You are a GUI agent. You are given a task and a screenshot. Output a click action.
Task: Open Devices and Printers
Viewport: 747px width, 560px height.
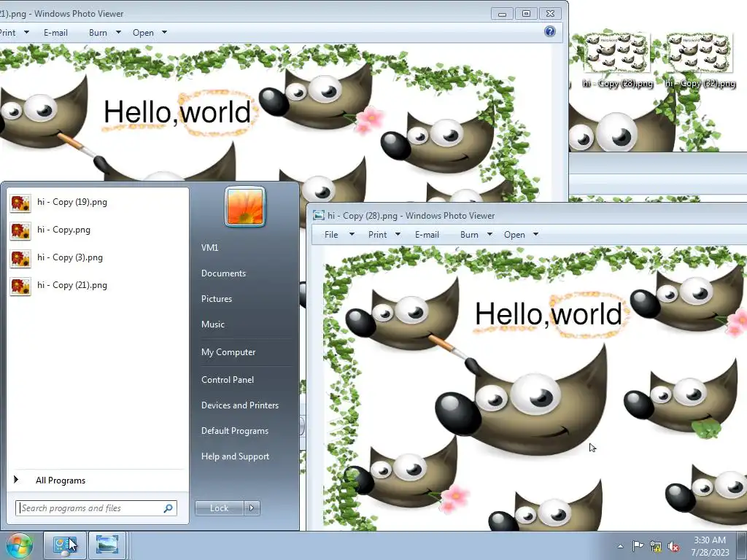point(239,405)
